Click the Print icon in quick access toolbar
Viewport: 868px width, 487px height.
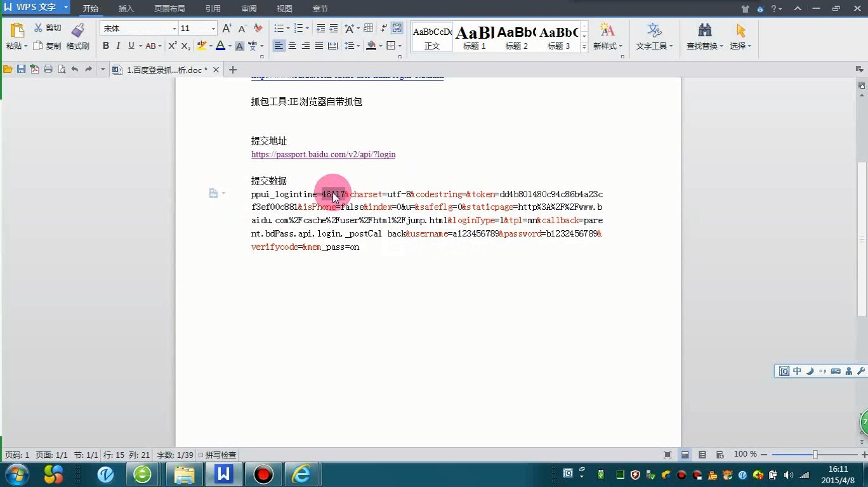(48, 70)
